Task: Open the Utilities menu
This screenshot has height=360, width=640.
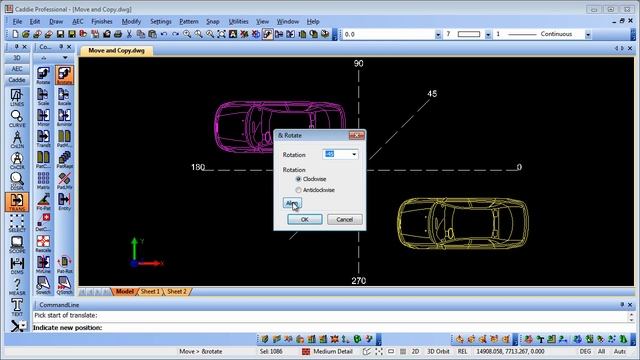Action: pyautogui.click(x=238, y=21)
